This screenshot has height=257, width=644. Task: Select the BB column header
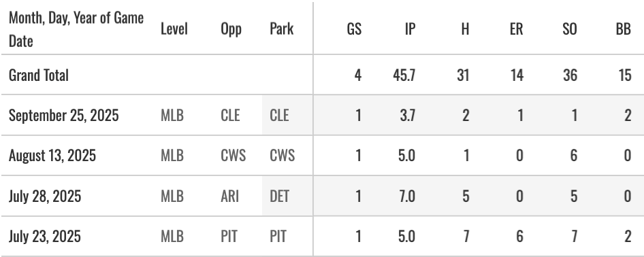624,29
